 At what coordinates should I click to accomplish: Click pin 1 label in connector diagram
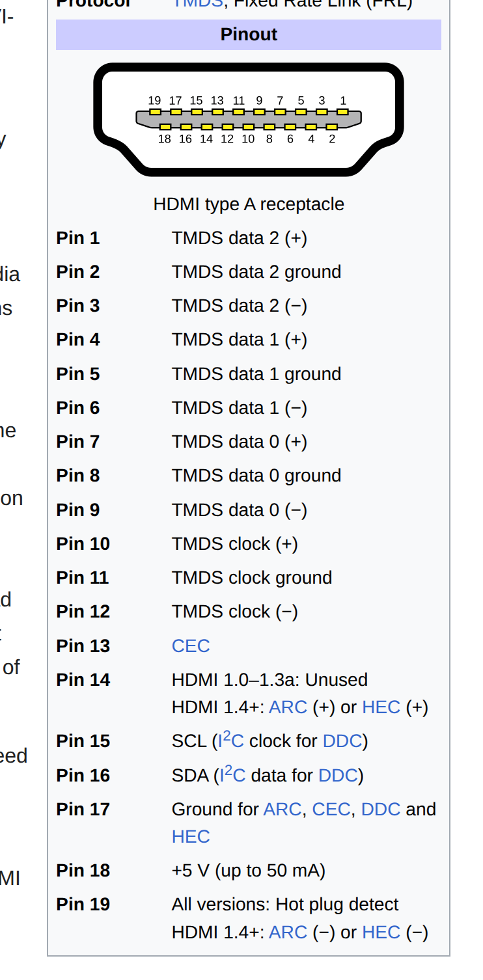(343, 101)
